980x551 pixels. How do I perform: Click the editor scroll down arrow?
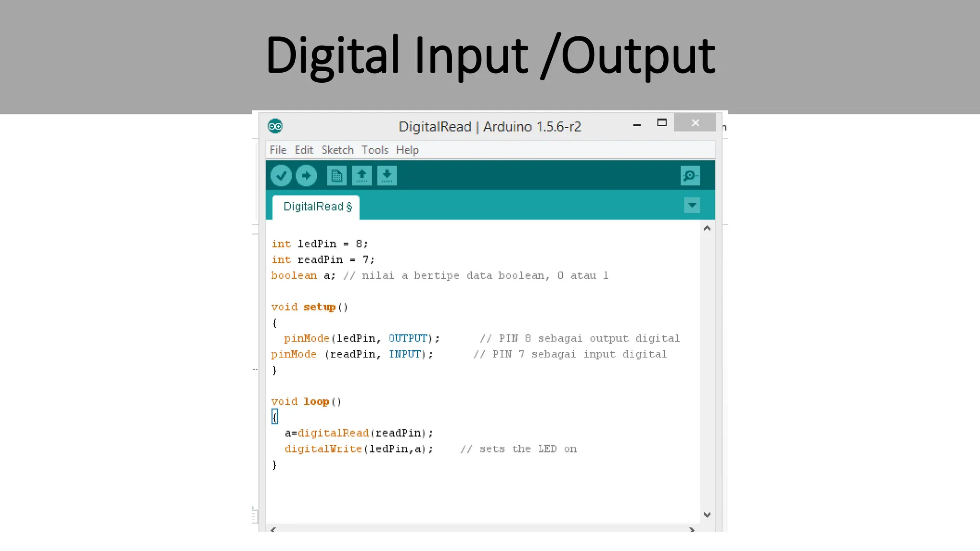tap(707, 515)
